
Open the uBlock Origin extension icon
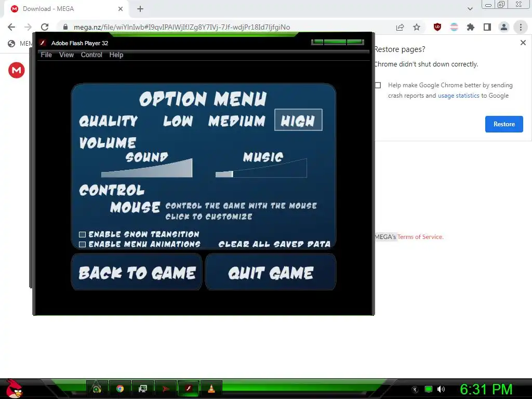[x=437, y=27]
